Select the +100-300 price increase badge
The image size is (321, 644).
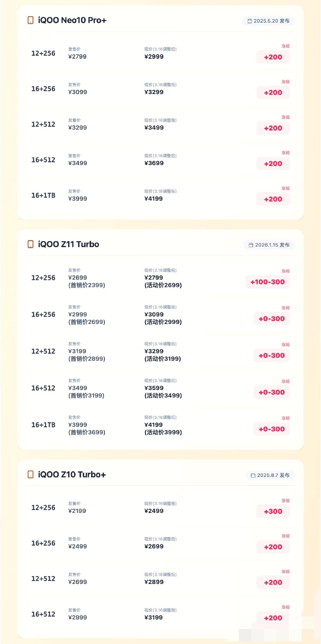(268, 282)
